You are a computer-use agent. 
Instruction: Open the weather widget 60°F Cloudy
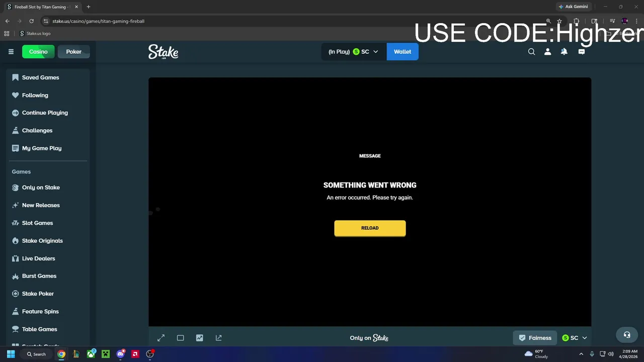tap(536, 354)
